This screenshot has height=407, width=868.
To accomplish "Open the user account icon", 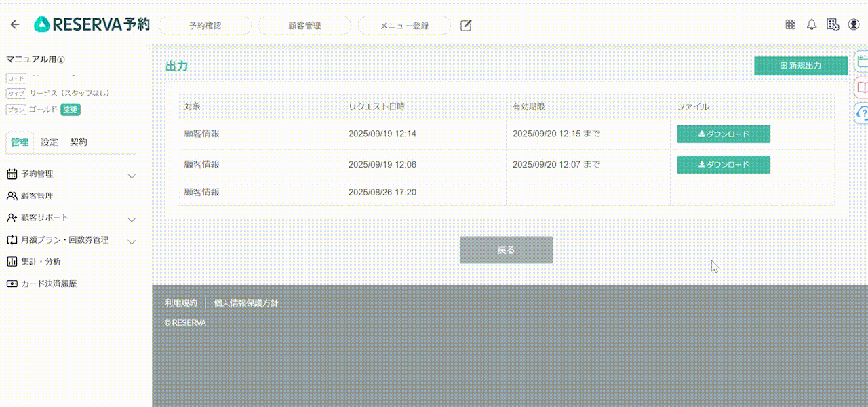I will click(854, 24).
